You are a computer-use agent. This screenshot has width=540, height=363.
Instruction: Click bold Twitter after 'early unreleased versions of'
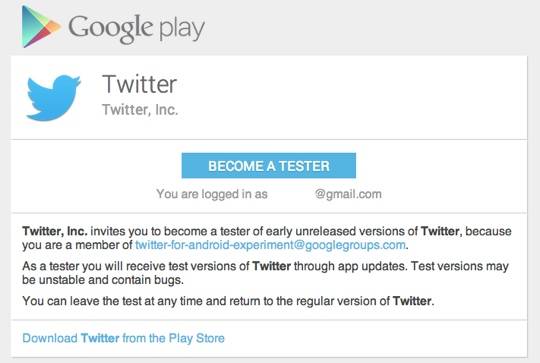tap(440, 231)
